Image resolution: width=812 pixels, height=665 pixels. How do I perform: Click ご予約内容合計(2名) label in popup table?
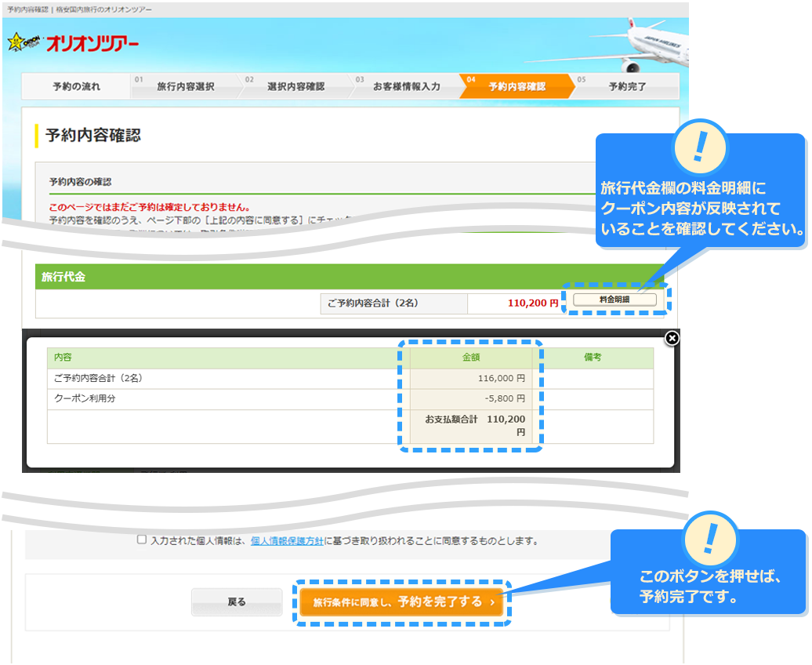99,379
